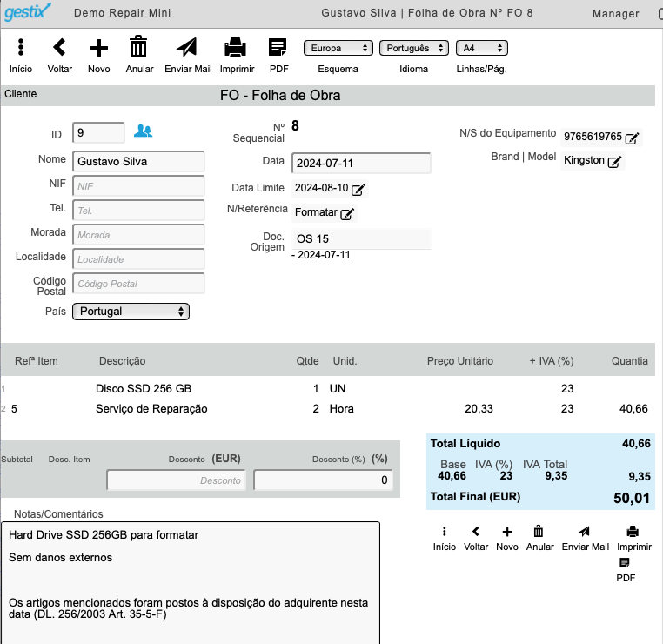This screenshot has height=644, width=663.
Task: Open client lookup people icon next to ID
Action: pos(143,131)
